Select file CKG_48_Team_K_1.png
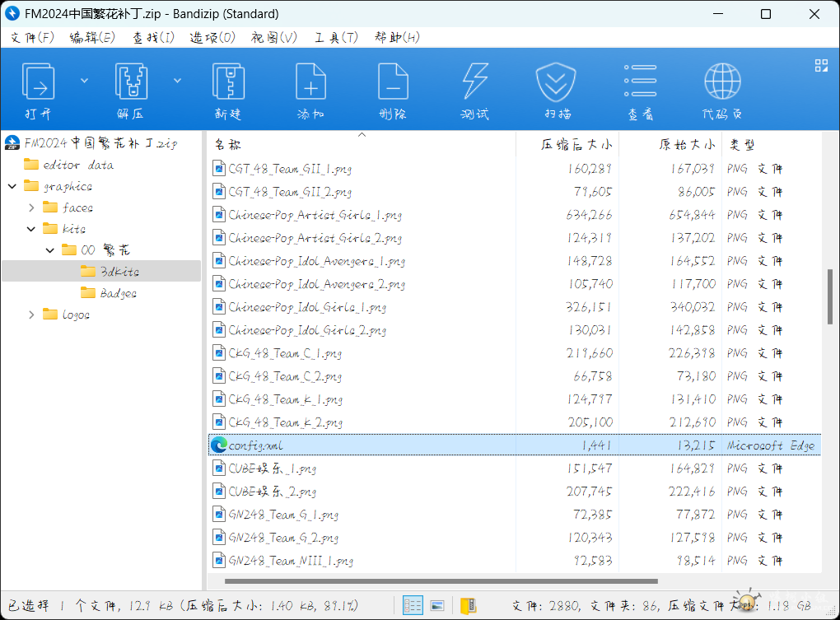Image resolution: width=840 pixels, height=620 pixels. pos(286,399)
